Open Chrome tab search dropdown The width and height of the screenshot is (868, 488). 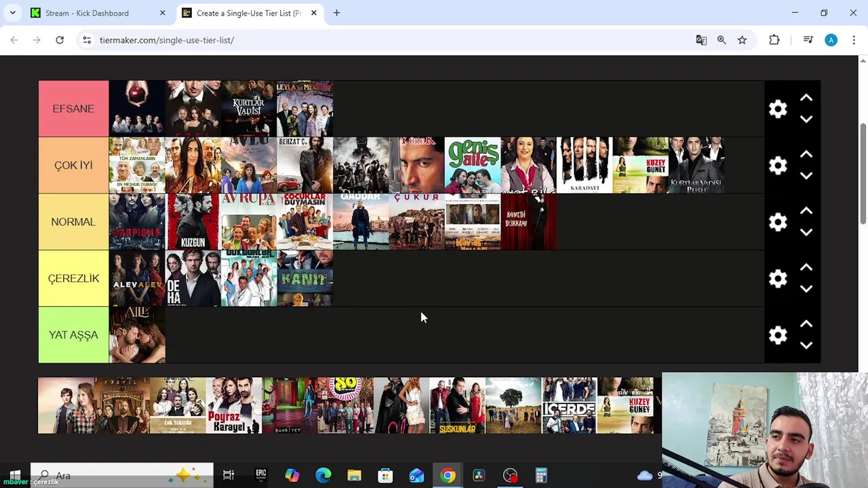click(x=12, y=13)
